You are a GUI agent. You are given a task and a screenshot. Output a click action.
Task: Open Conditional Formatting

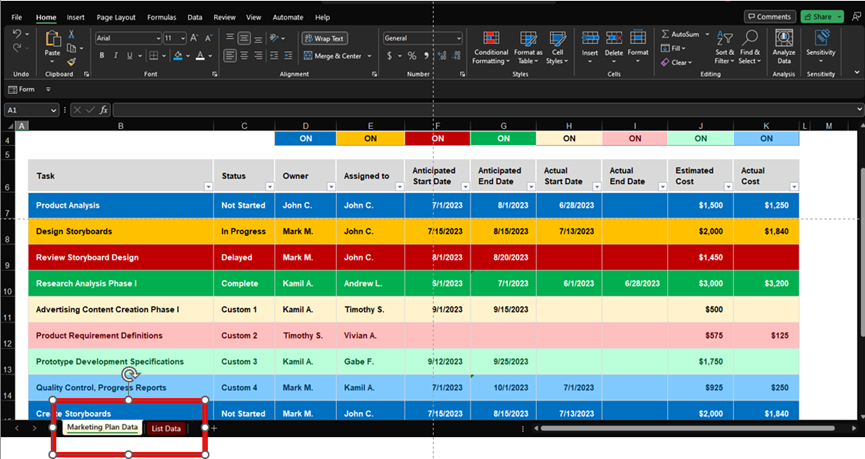click(491, 48)
